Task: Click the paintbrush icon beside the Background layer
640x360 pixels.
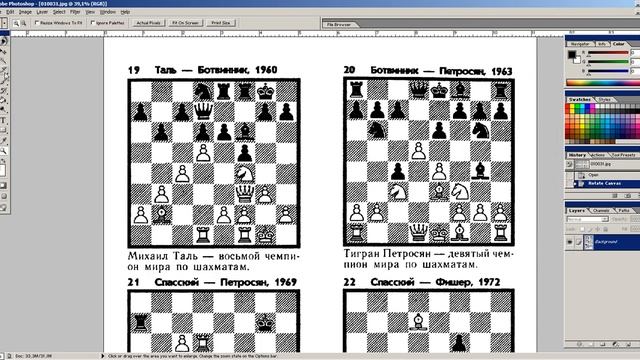Action: pos(579,242)
